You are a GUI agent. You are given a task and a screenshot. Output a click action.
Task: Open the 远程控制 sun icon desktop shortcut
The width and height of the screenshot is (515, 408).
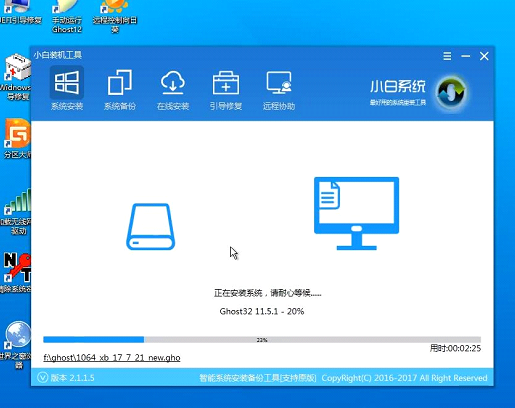point(115,17)
